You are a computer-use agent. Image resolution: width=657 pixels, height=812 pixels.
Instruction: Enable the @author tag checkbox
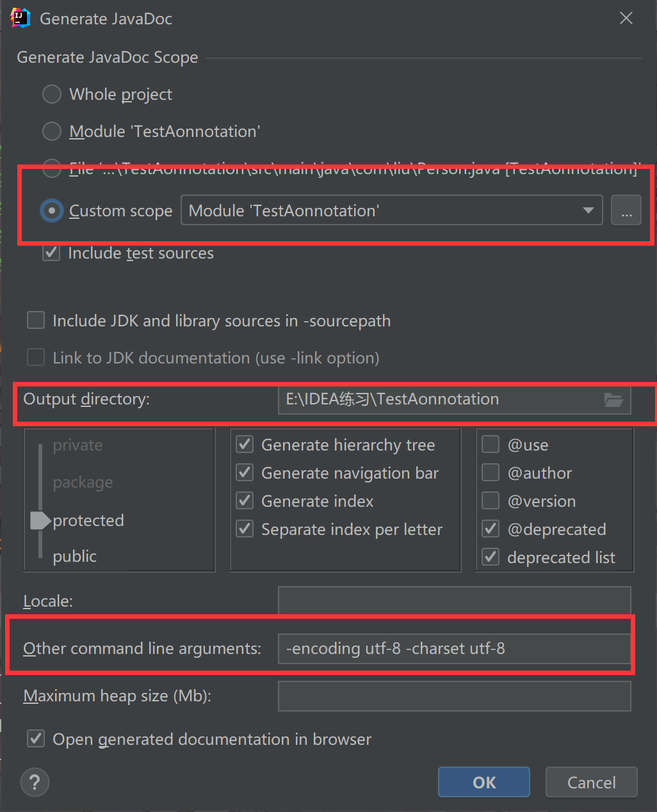coord(491,473)
